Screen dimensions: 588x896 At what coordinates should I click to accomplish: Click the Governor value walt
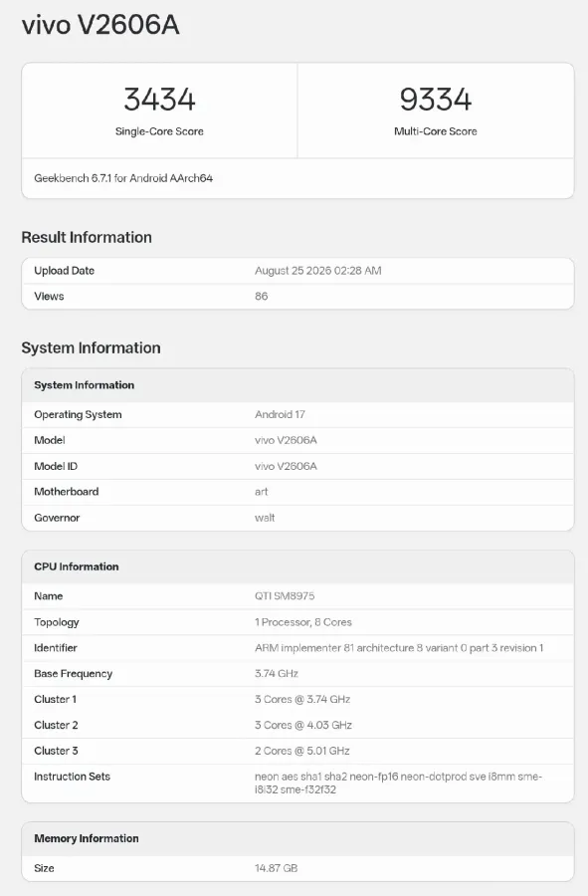[265, 518]
